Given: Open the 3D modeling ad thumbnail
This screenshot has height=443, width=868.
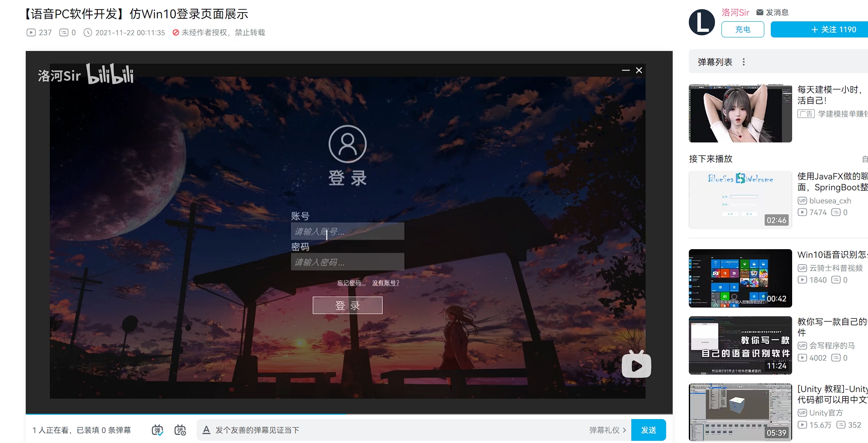Looking at the screenshot, I should coord(740,113).
